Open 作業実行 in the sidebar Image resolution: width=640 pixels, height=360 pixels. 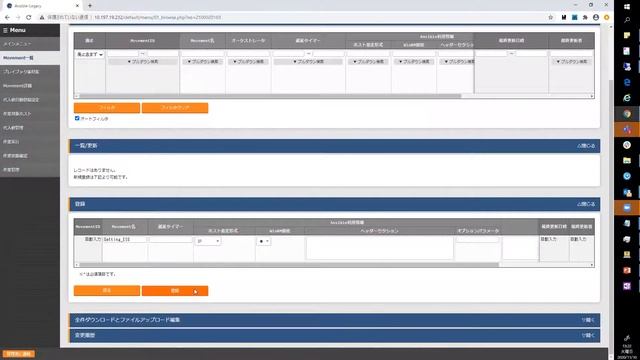tap(30, 142)
